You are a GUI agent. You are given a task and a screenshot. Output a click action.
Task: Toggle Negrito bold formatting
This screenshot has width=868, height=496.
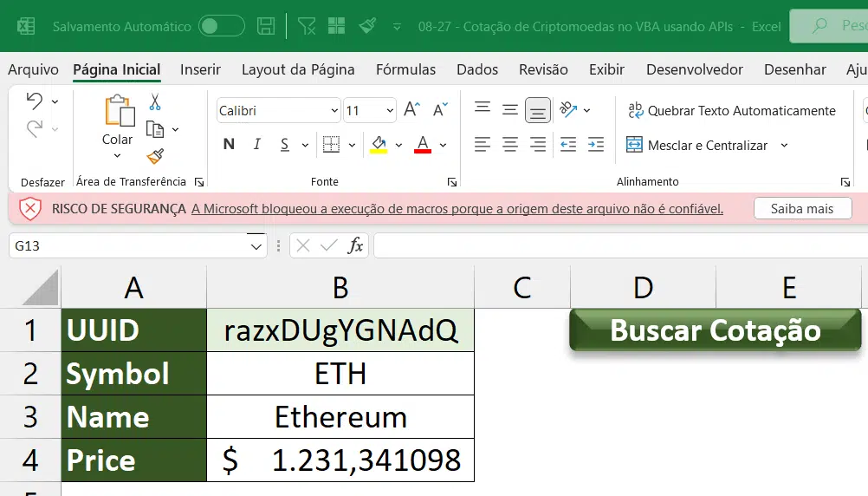click(229, 145)
